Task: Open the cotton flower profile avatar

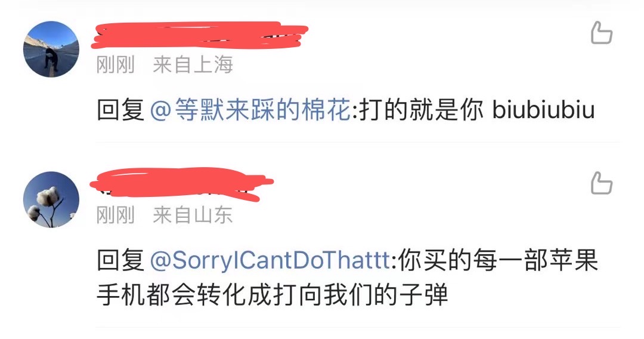Action: [51, 200]
